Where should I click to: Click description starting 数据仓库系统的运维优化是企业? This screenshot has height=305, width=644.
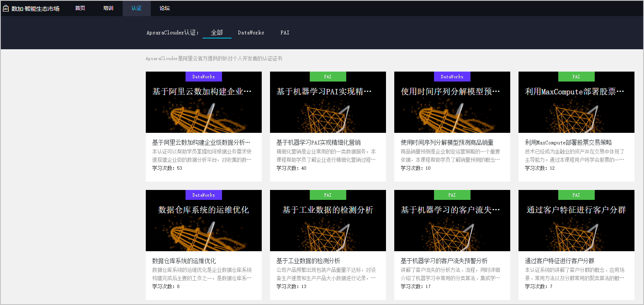coord(202,274)
